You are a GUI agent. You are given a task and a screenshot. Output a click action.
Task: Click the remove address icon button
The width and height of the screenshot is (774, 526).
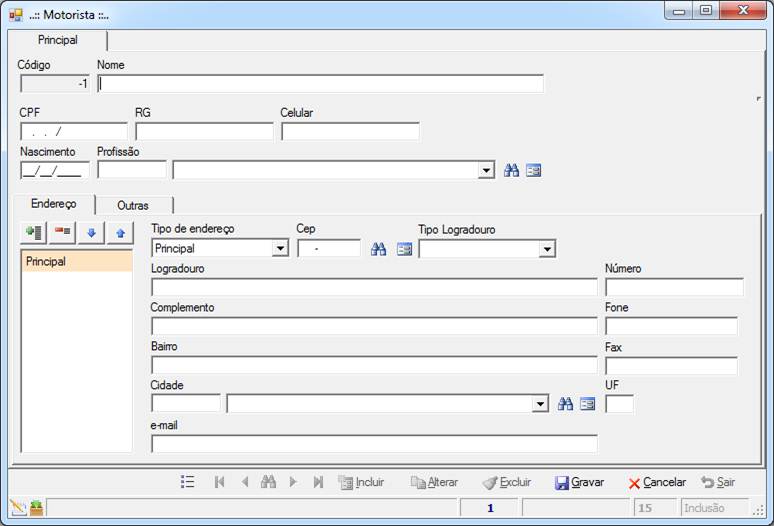click(62, 232)
